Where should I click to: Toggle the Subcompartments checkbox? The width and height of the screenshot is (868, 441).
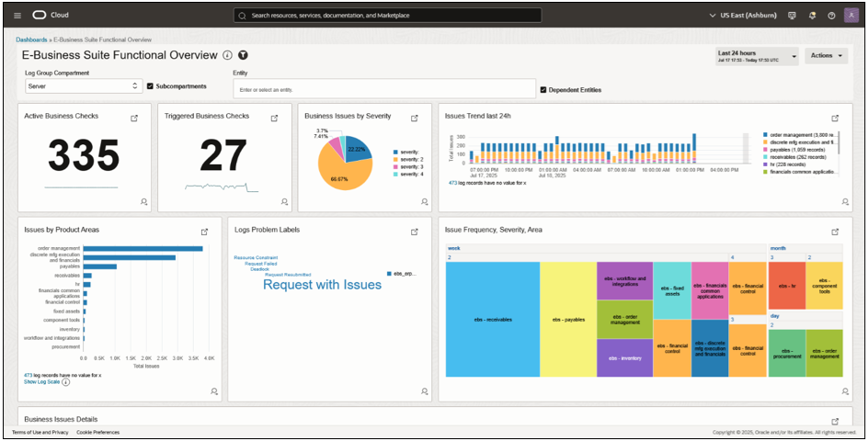click(x=150, y=86)
